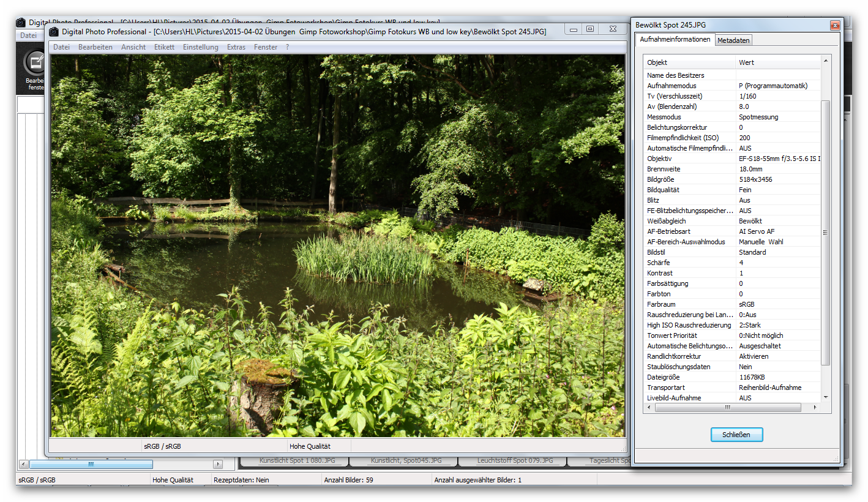Viewport: 868px width, 502px height.
Task: Click the Objektiv row label
Action: point(659,159)
